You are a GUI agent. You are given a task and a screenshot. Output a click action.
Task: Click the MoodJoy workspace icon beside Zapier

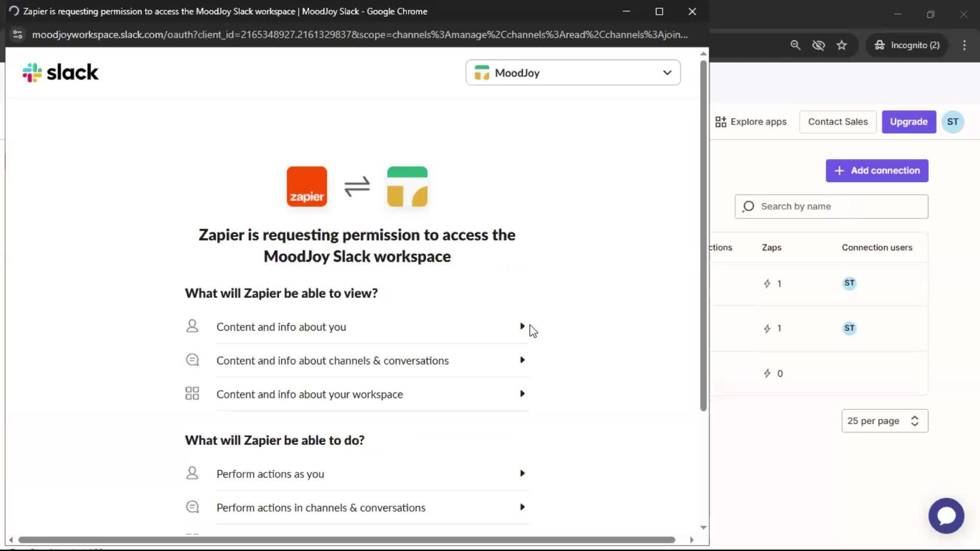point(407,187)
